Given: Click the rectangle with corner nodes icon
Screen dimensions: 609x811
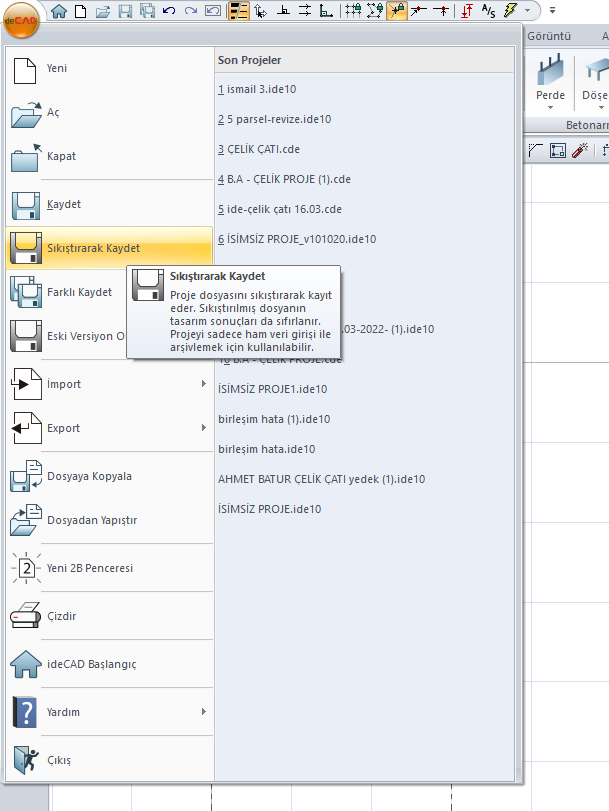Looking at the screenshot, I should 558,151.
